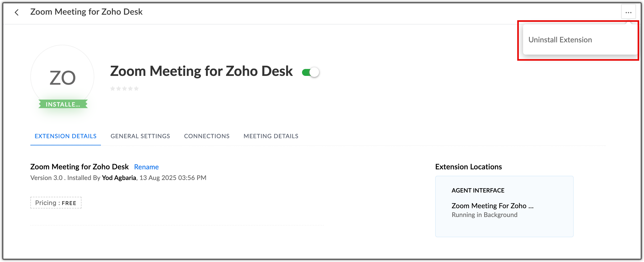Click the ZO extension logo circle
Screen dimensions: 644x262
pyautogui.click(x=62, y=77)
